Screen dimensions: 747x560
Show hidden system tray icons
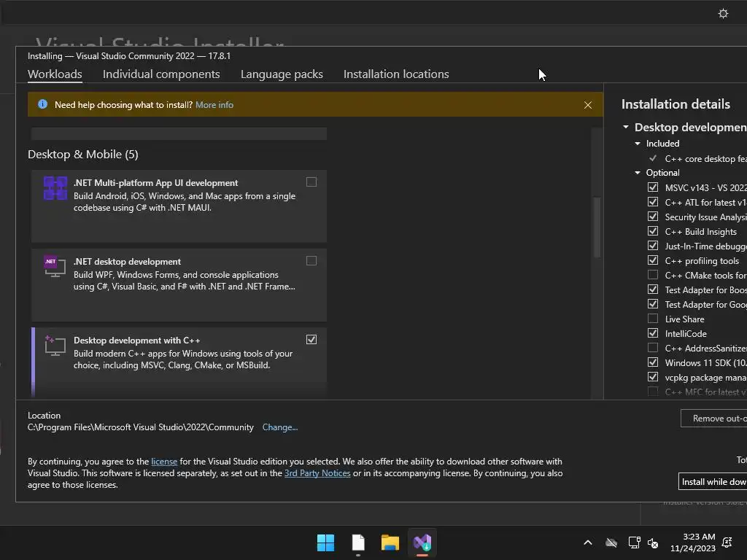pos(588,542)
